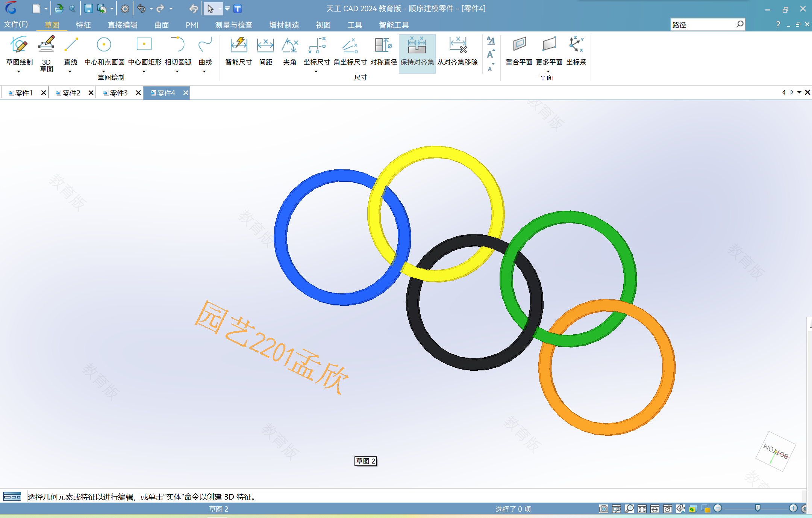The image size is (812, 518).
Task: Click the zoom out minus button
Action: pos(718,508)
